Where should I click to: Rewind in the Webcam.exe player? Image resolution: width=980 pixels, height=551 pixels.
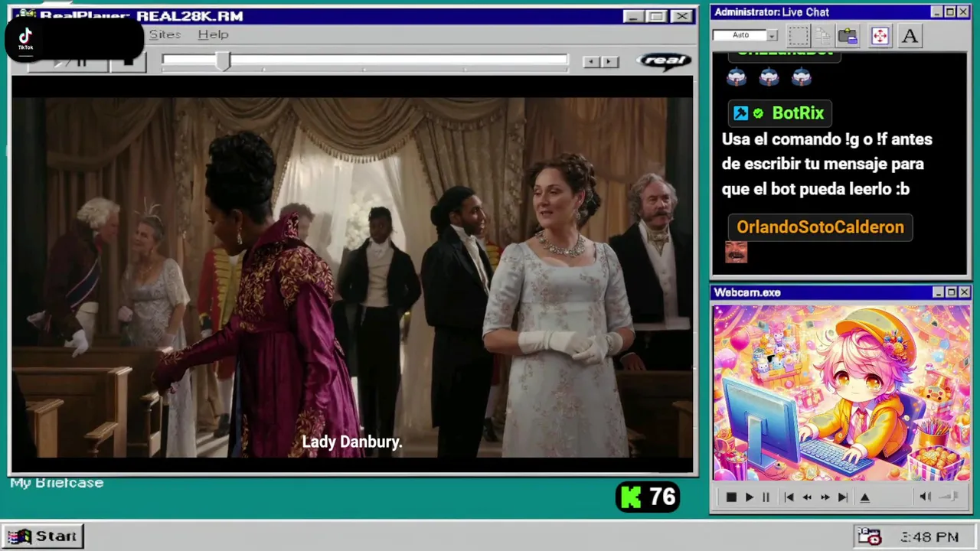click(807, 497)
